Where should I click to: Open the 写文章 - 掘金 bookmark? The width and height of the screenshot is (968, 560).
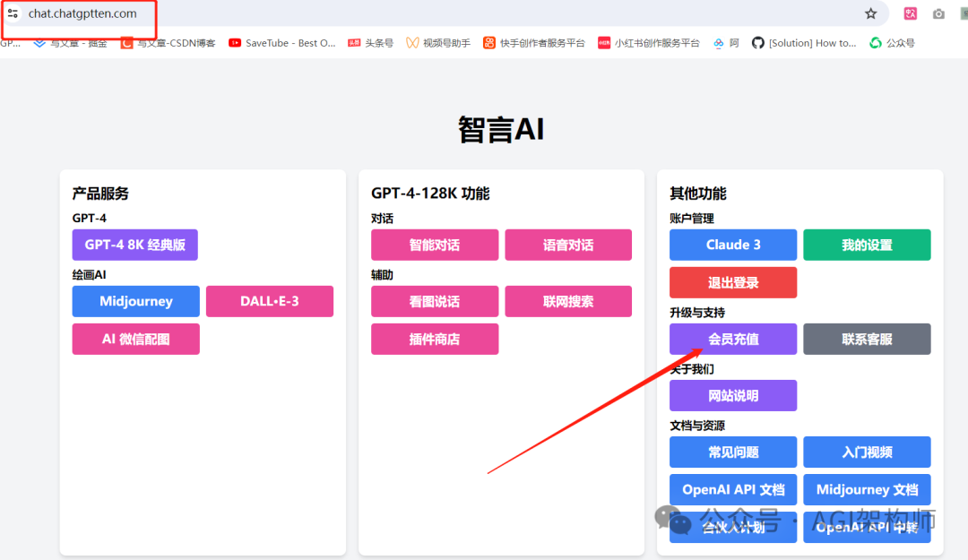(71, 43)
